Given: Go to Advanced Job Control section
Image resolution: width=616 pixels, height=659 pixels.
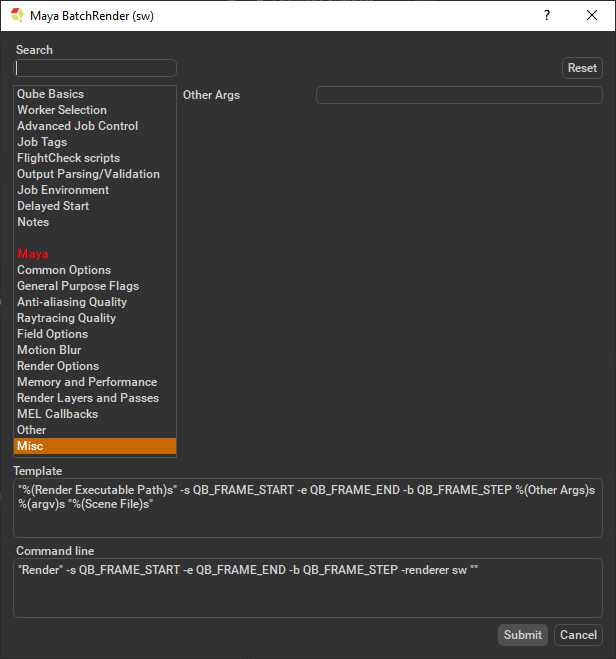Looking at the screenshot, I should pyautogui.click(x=77, y=126).
